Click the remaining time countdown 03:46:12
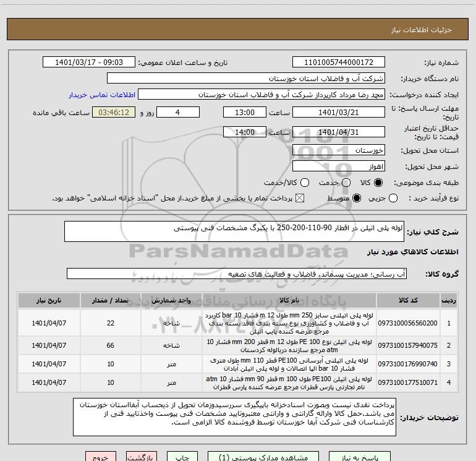This screenshot has height=461, width=476. (x=114, y=112)
